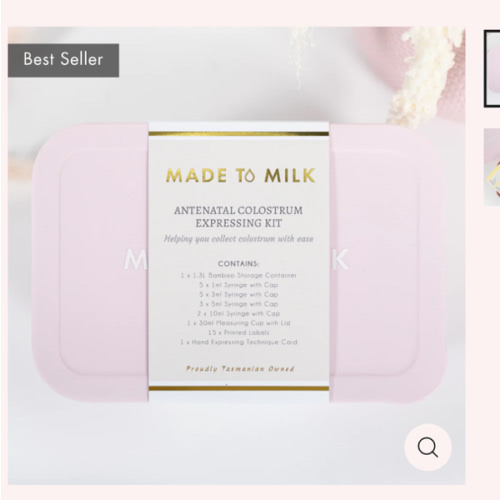
Task: Click the top gold stripe on the label
Action: 239,134
